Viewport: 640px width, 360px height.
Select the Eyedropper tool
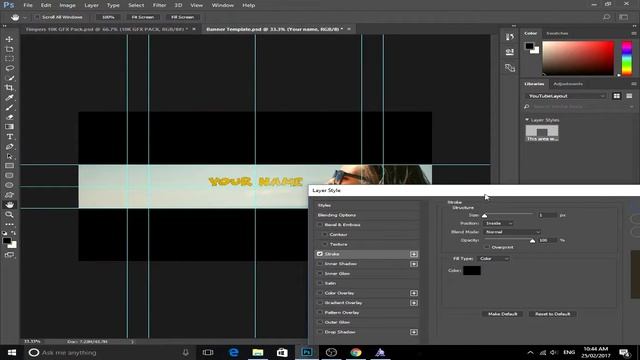[x=9, y=98]
